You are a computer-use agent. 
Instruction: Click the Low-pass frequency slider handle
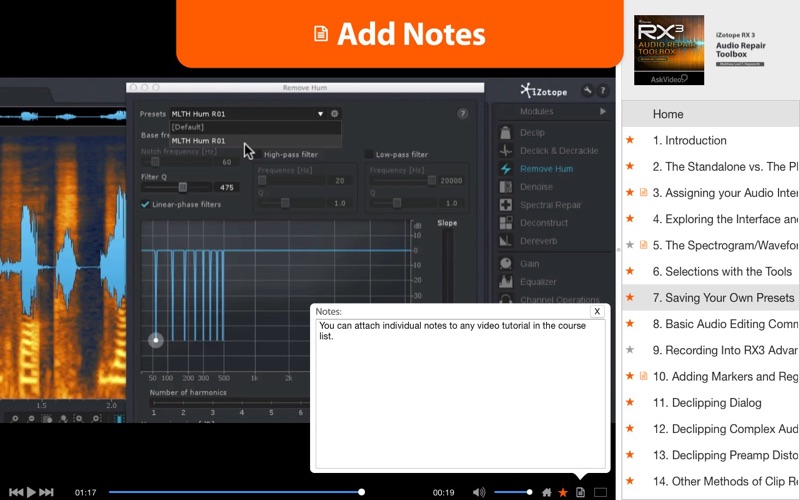click(x=432, y=180)
